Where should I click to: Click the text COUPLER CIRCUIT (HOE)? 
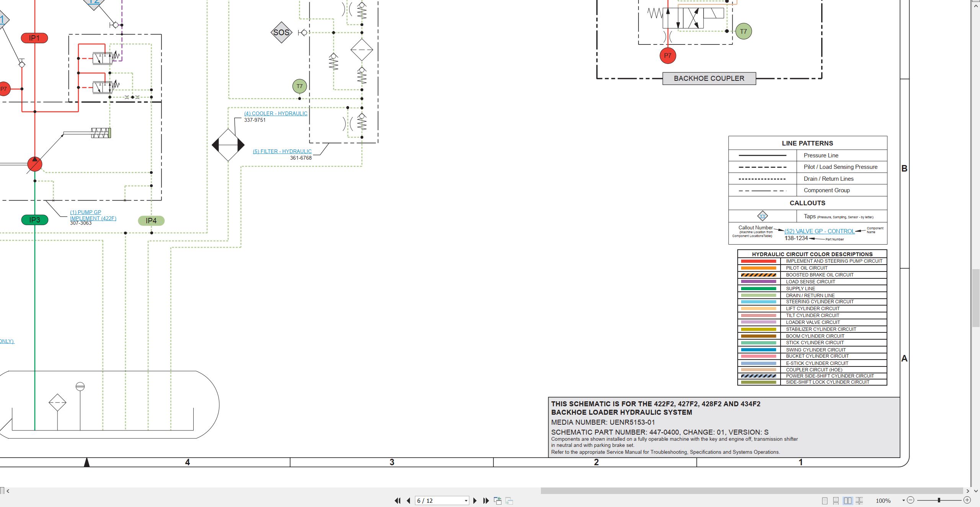tap(814, 370)
